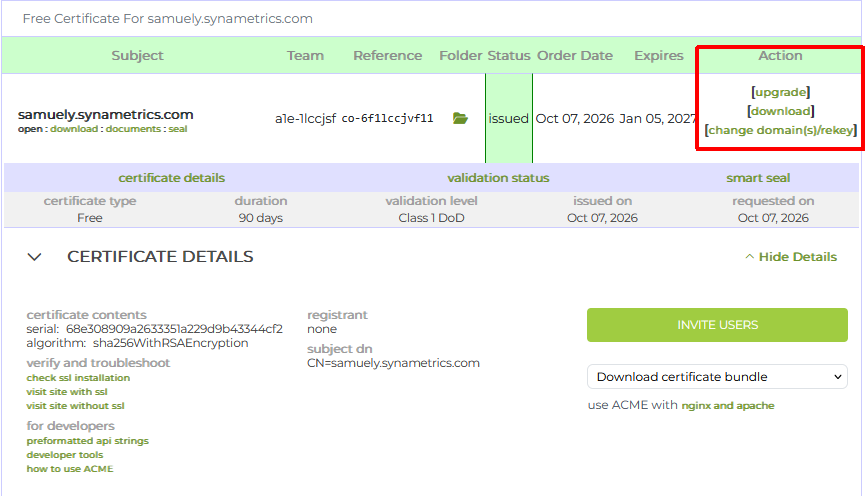868x496 pixels.
Task: Click the Status column header
Action: coord(509,55)
